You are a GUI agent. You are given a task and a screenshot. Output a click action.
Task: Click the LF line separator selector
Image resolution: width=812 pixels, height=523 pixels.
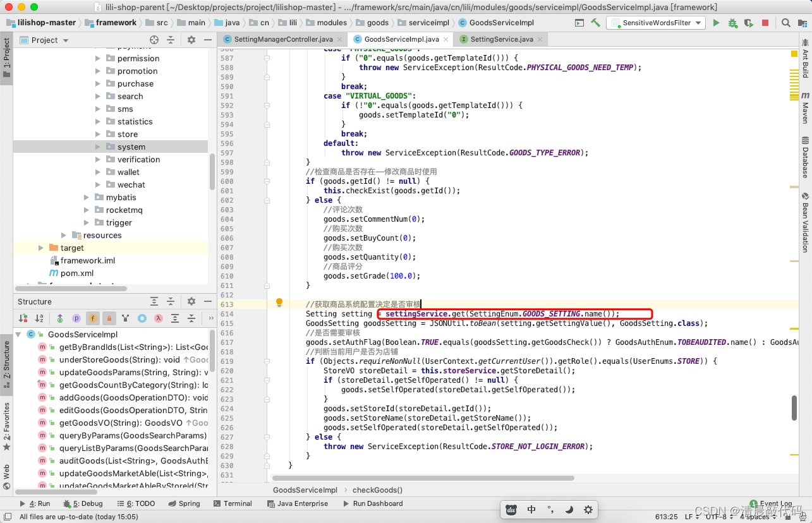point(691,517)
